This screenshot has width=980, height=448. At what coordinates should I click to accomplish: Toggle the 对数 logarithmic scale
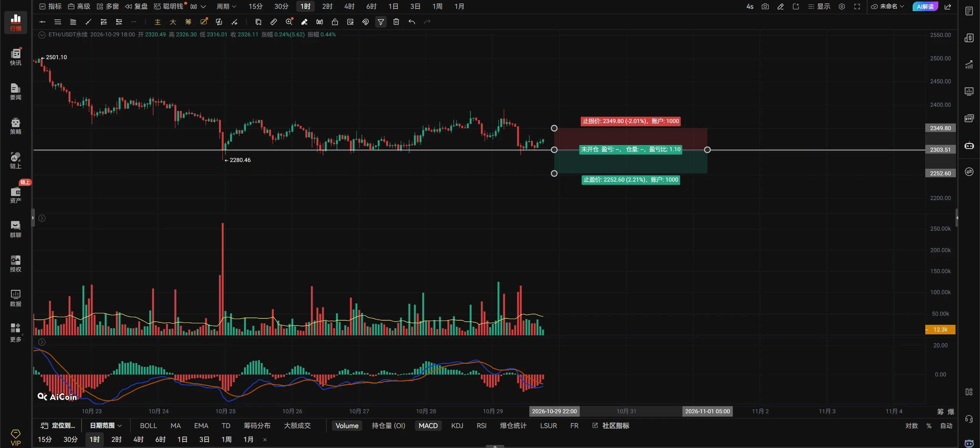click(x=911, y=425)
